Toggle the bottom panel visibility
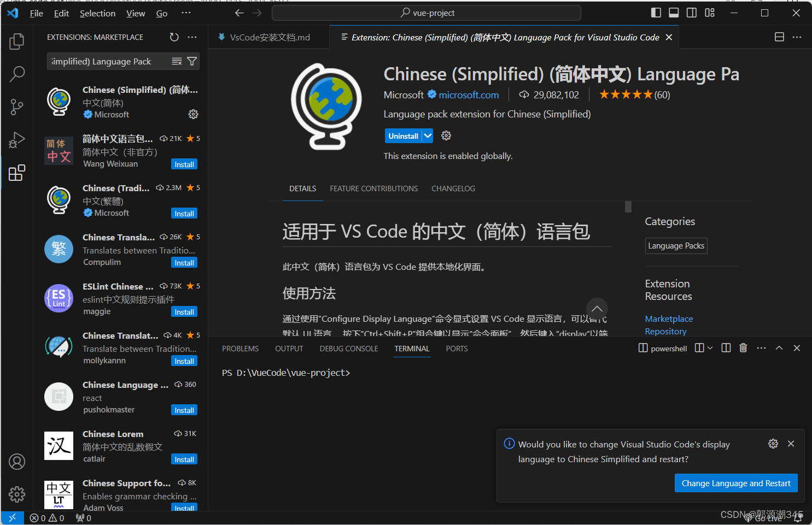This screenshot has width=812, height=525. pos(674,13)
